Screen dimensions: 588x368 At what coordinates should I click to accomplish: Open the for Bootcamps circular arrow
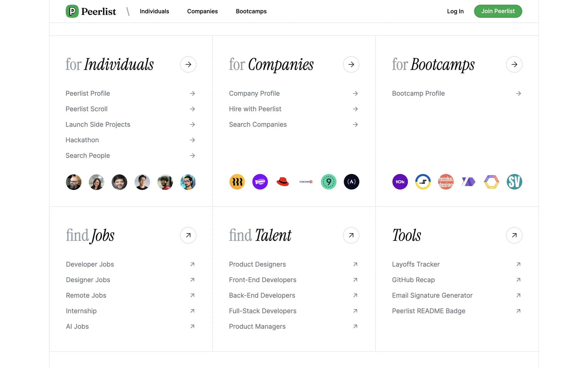click(x=514, y=64)
